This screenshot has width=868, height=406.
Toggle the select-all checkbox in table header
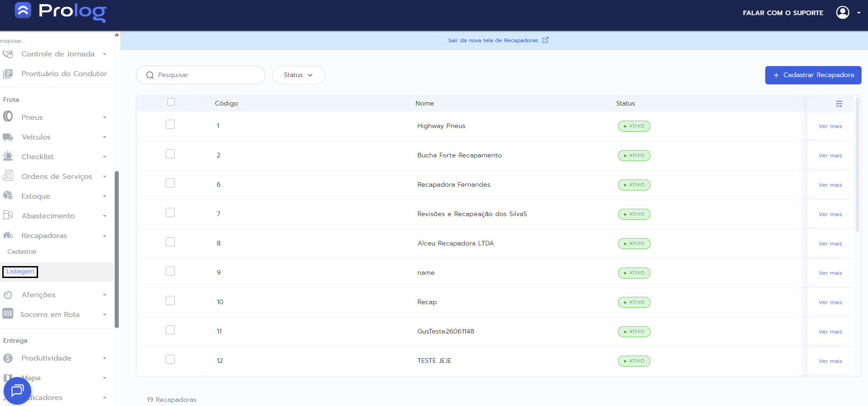171,102
